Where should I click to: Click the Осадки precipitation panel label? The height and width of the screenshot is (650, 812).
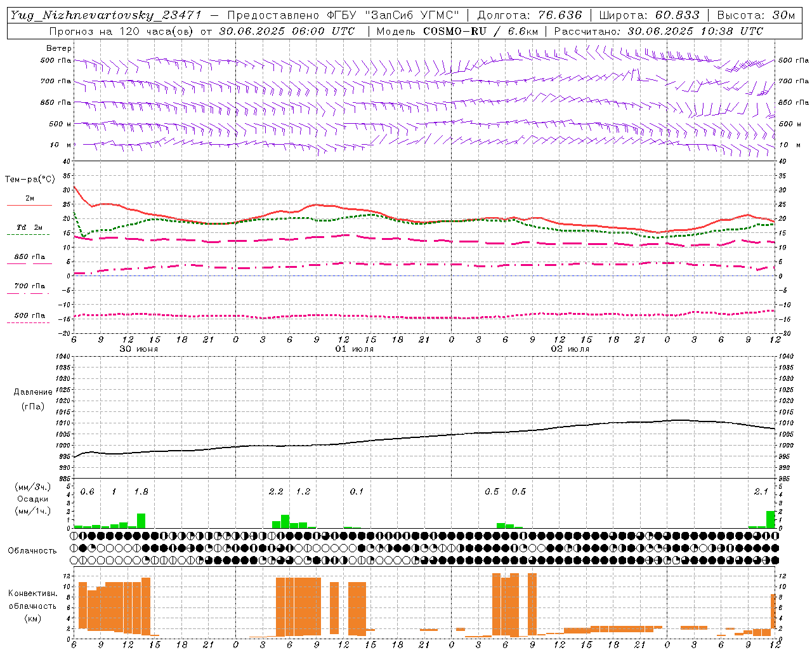pos(32,499)
